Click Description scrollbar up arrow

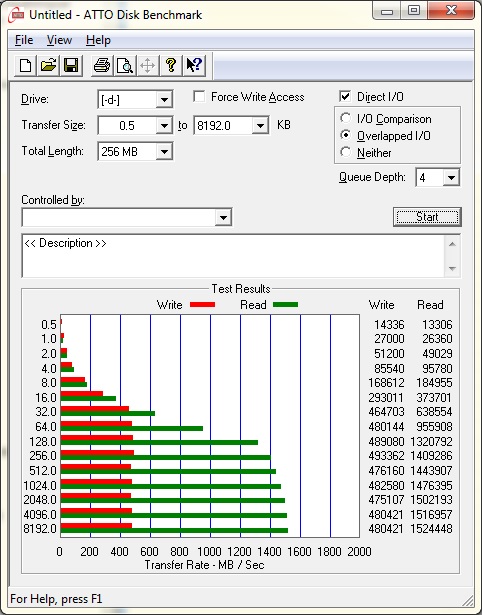452,244
